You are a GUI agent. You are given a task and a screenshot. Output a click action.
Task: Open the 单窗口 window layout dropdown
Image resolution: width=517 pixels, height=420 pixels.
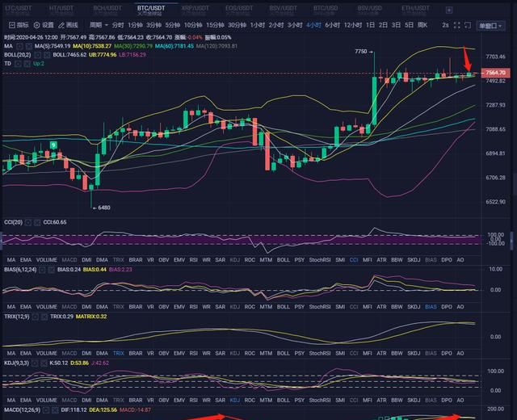coord(490,26)
